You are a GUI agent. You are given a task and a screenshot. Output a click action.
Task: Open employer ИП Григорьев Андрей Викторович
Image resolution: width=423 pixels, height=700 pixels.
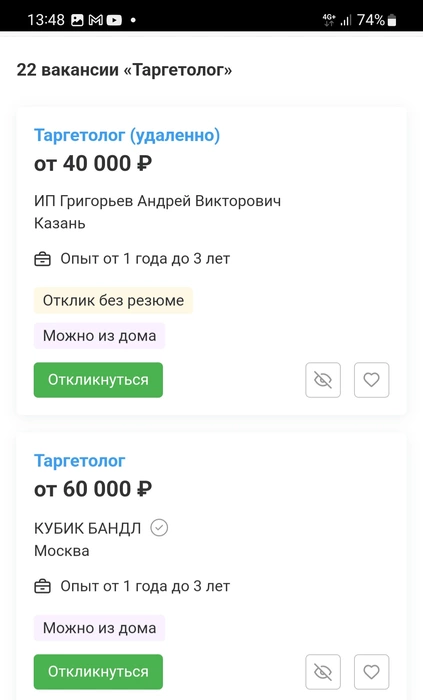[x=158, y=201]
